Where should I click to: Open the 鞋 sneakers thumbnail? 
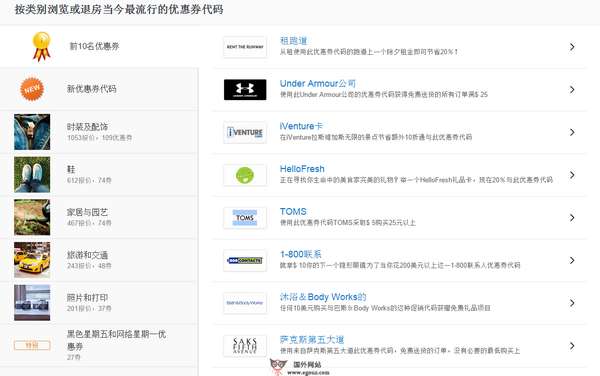[32, 174]
